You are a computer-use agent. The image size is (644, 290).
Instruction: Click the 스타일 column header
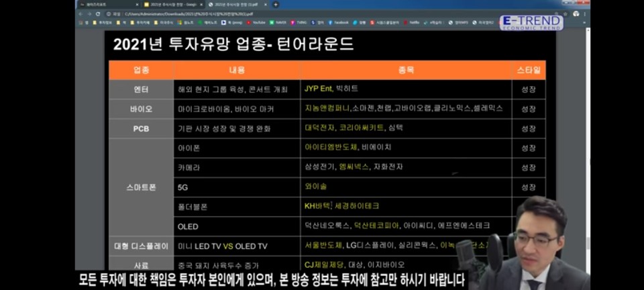click(529, 70)
